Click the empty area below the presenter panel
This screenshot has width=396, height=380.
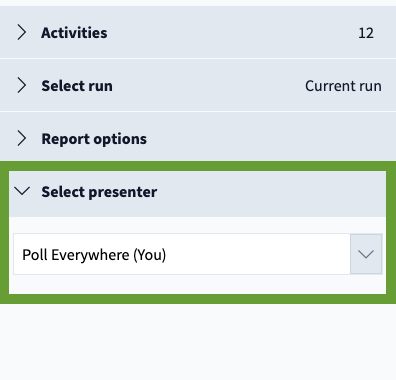pos(198,342)
